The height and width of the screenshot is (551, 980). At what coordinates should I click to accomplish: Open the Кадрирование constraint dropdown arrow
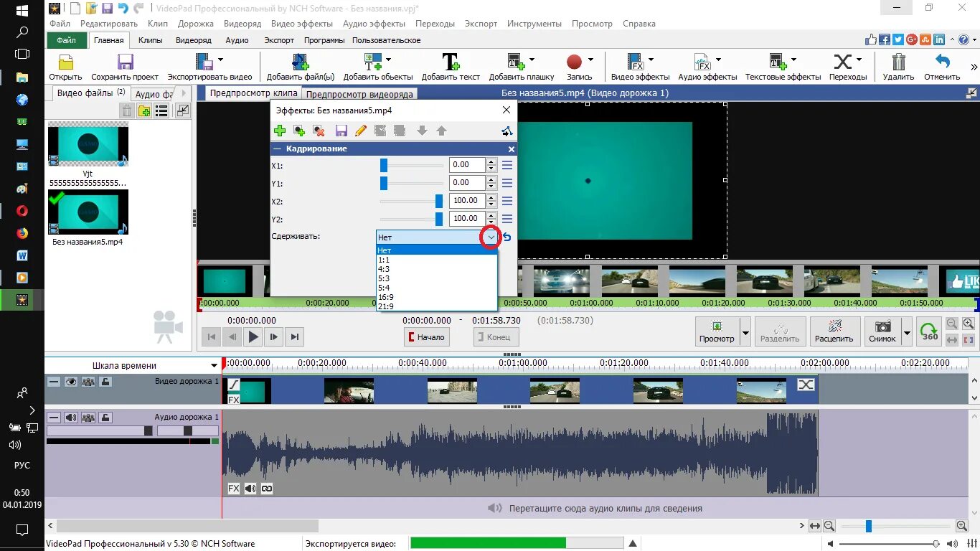click(491, 237)
